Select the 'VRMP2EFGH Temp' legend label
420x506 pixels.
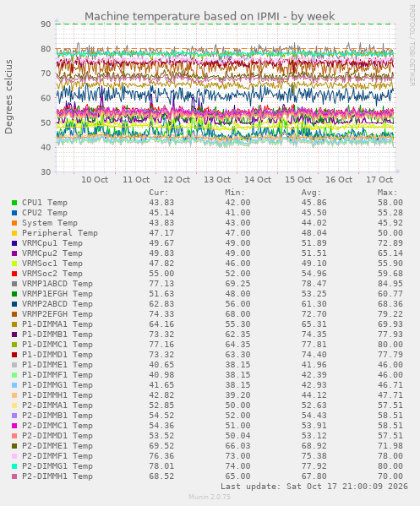click(57, 314)
